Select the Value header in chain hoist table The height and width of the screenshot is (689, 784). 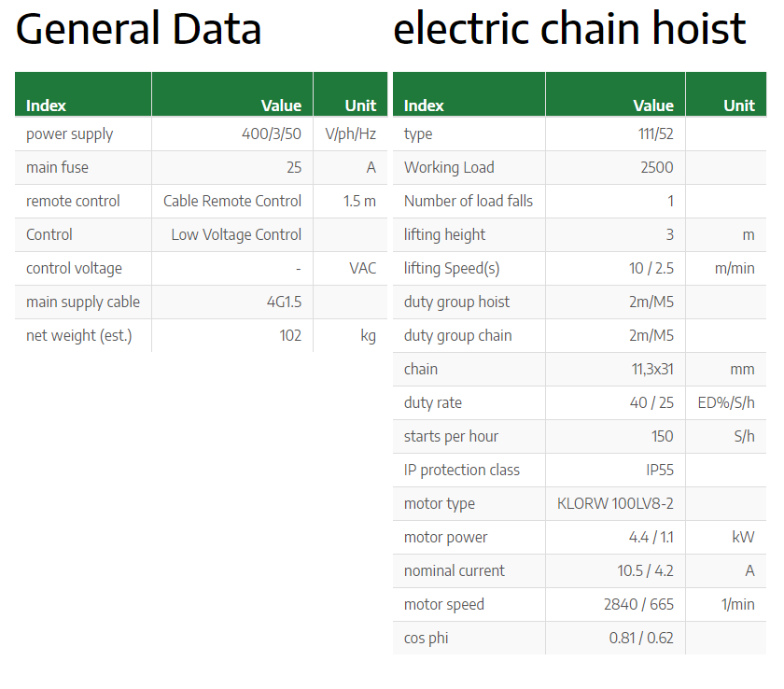point(653,105)
